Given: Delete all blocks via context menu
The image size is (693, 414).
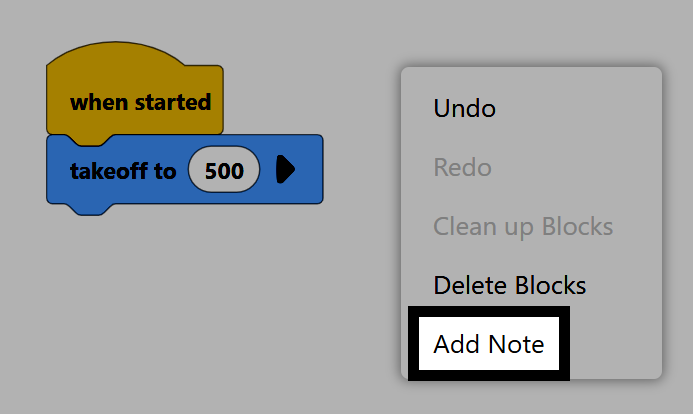Looking at the screenshot, I should [x=509, y=285].
